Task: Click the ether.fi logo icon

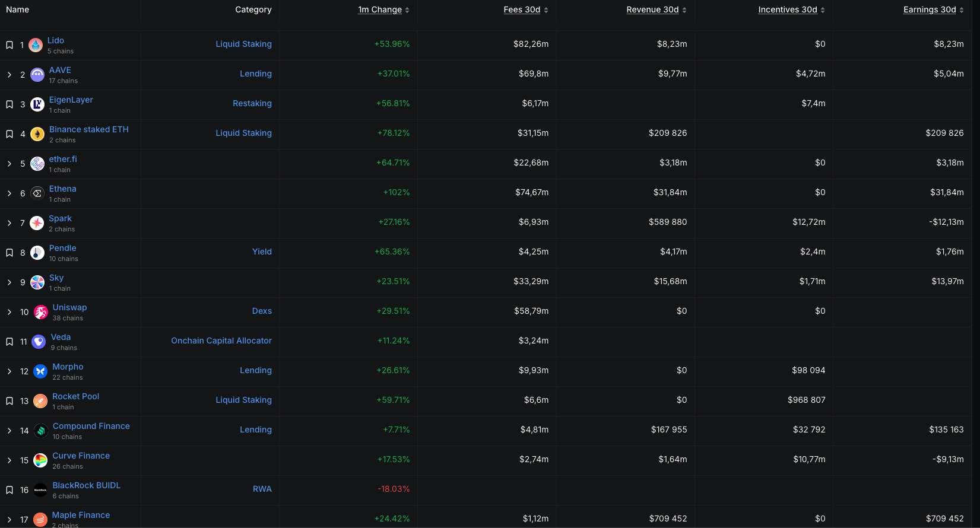Action: click(37, 164)
